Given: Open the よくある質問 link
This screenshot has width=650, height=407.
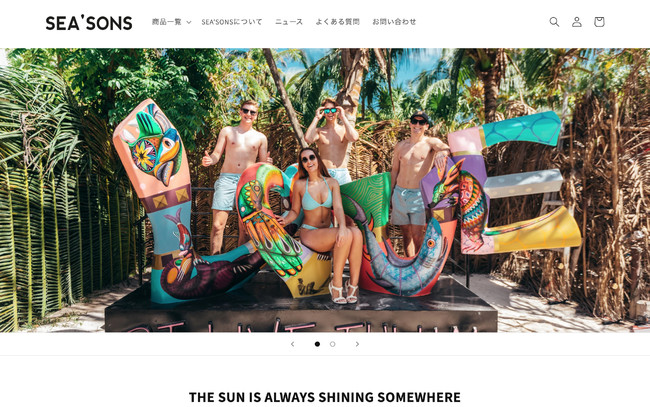Looking at the screenshot, I should point(337,22).
